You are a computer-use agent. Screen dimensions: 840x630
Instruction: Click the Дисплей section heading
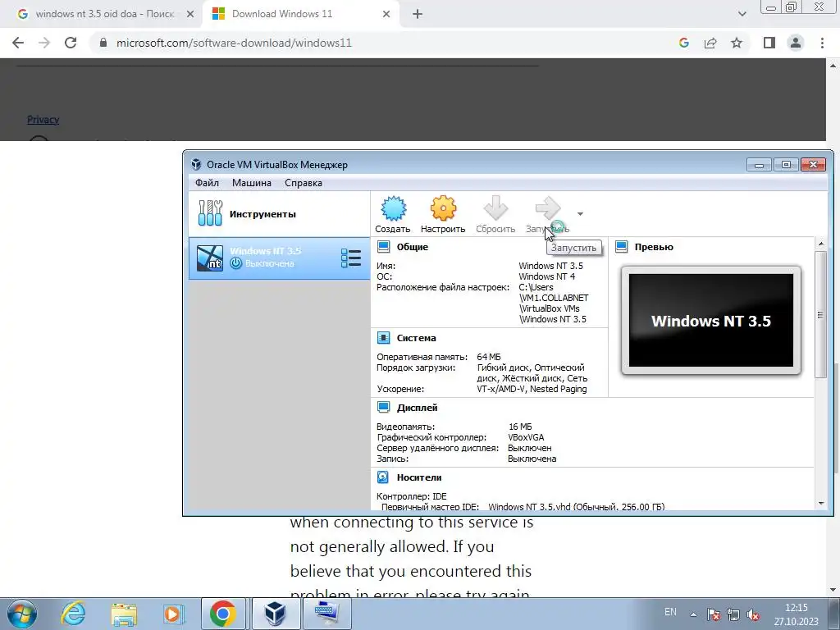coord(417,408)
